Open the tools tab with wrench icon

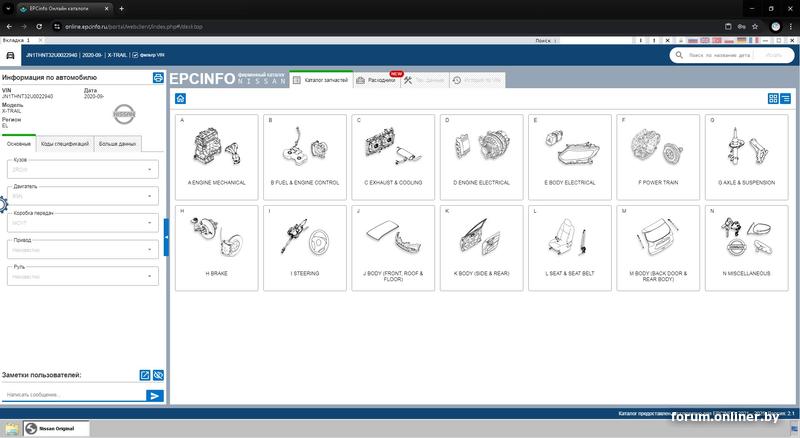click(x=425, y=80)
